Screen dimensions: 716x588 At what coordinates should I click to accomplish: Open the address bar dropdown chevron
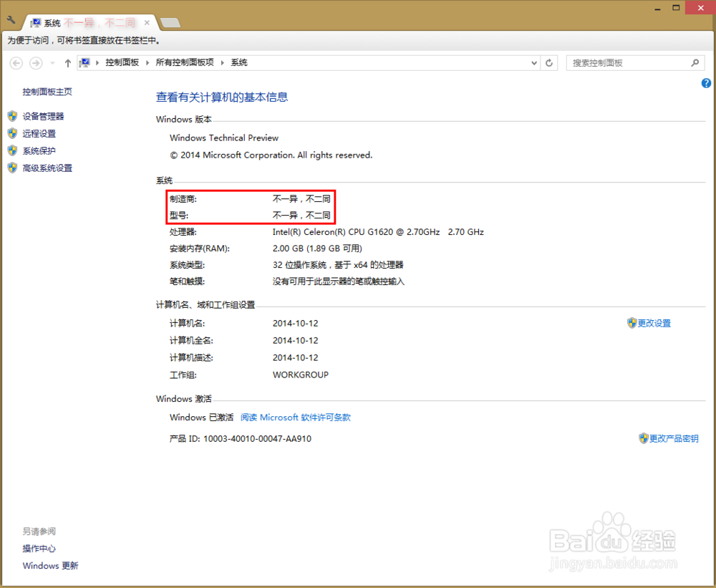click(533, 62)
